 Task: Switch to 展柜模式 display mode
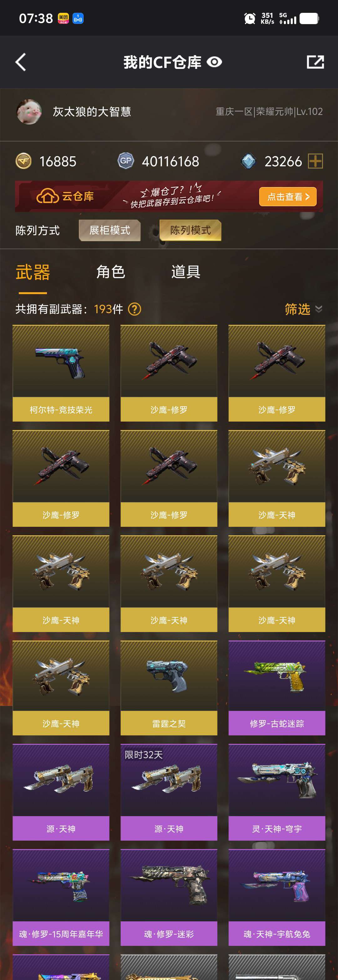click(110, 230)
